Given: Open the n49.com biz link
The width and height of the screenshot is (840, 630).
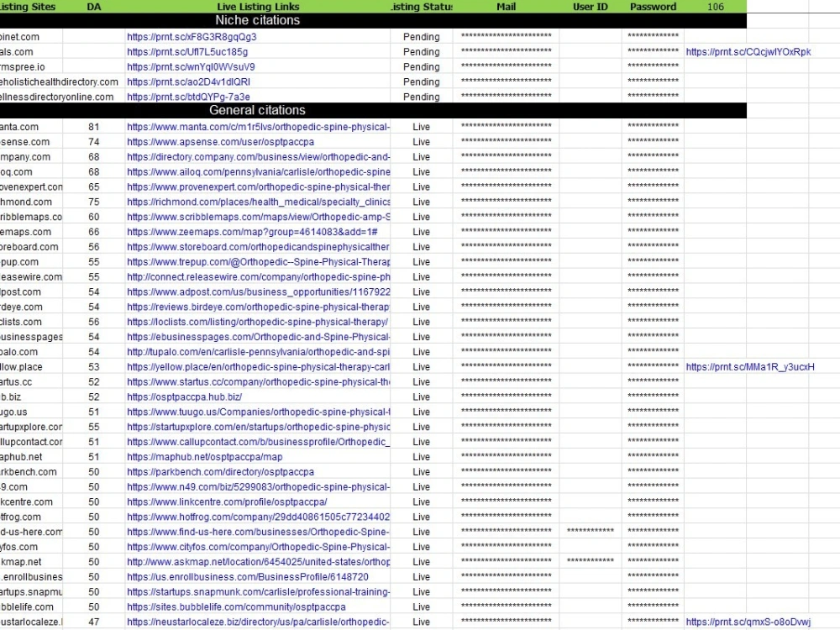Looking at the screenshot, I should (x=258, y=487).
